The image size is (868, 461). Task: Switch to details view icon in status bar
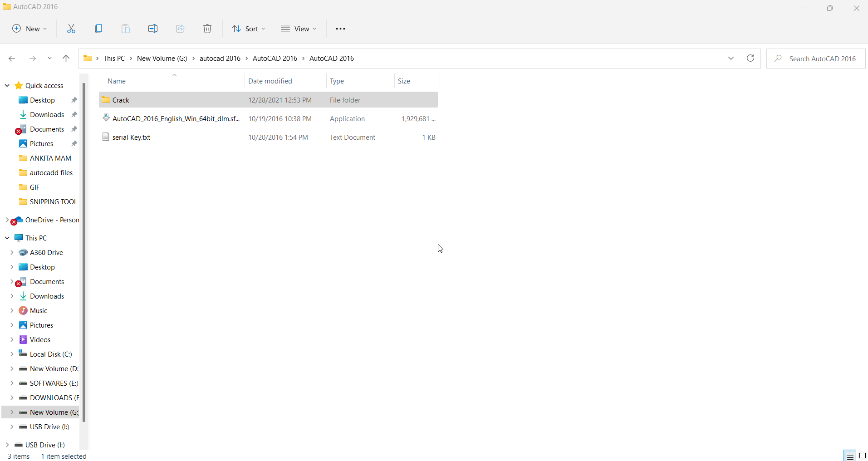pyautogui.click(x=850, y=456)
